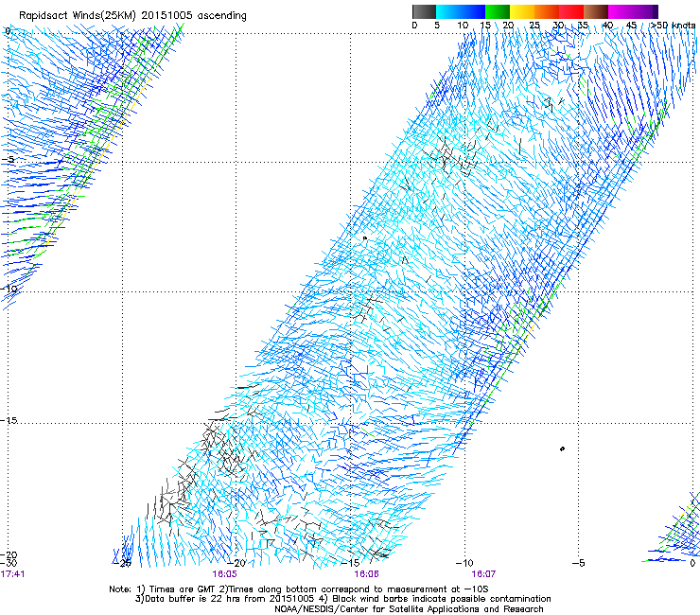
Task: Click the 'NOAA/NESDIS/Center for Satellite Applications and Research' credit
Action: 409,609
